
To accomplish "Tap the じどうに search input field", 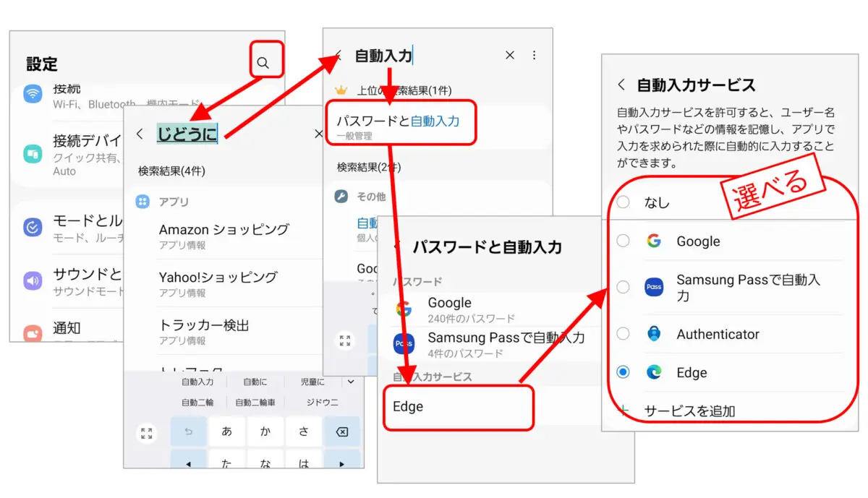I will pos(187,134).
